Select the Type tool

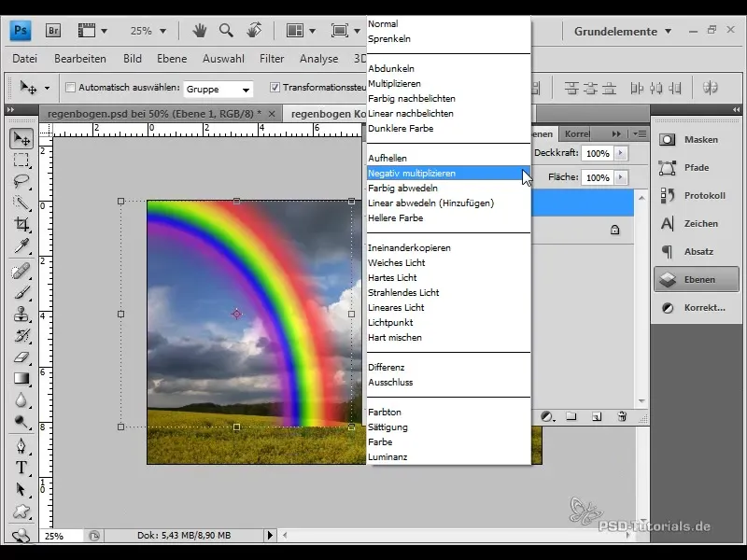pos(21,468)
